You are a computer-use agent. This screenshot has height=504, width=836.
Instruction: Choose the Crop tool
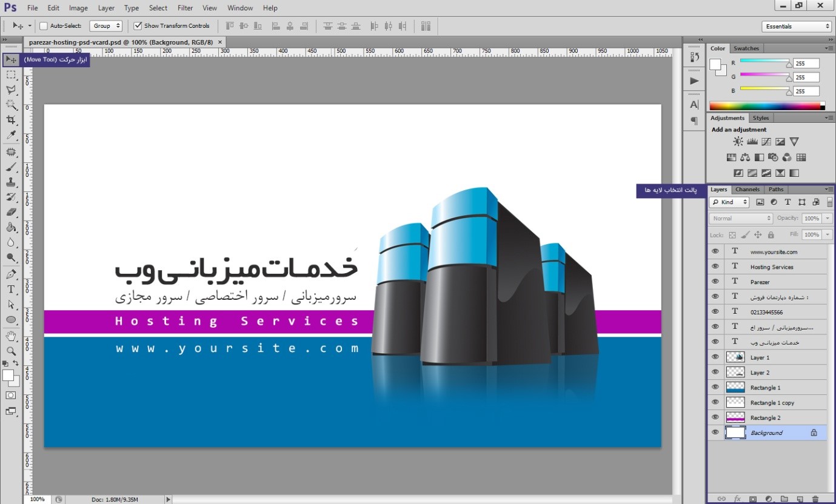(10, 121)
